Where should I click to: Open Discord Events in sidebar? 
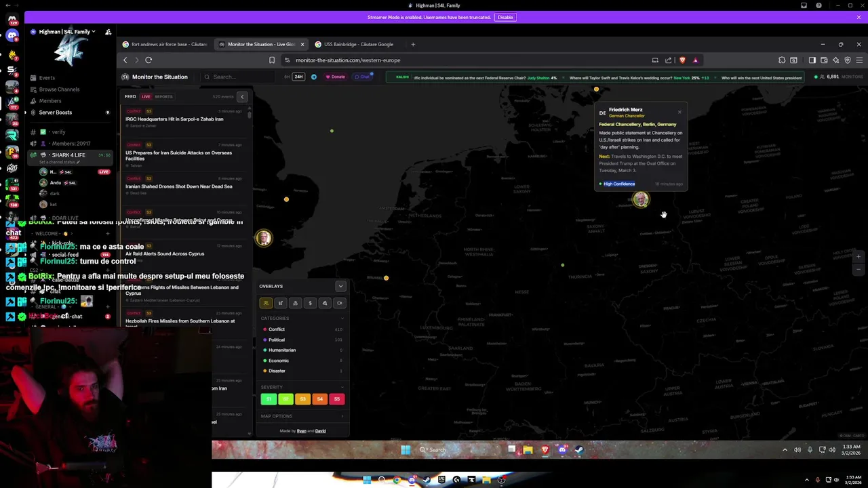click(47, 78)
